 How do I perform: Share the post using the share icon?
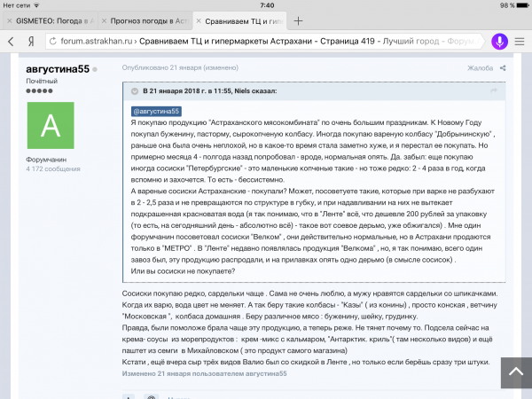click(x=503, y=68)
